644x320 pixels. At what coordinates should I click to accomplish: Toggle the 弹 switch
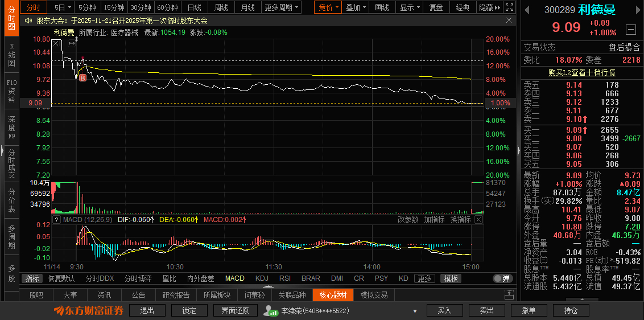coord(503,278)
